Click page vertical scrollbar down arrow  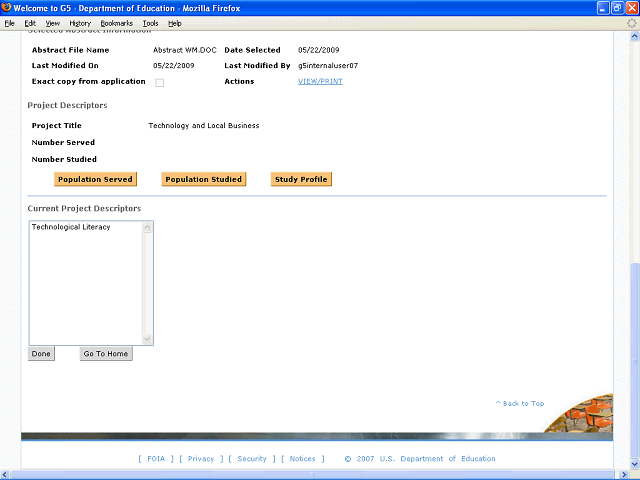click(x=635, y=464)
